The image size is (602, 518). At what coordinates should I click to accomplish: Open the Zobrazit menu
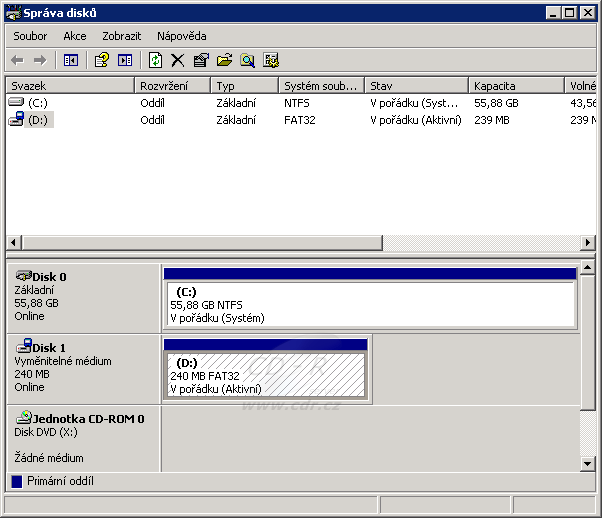coord(121,36)
